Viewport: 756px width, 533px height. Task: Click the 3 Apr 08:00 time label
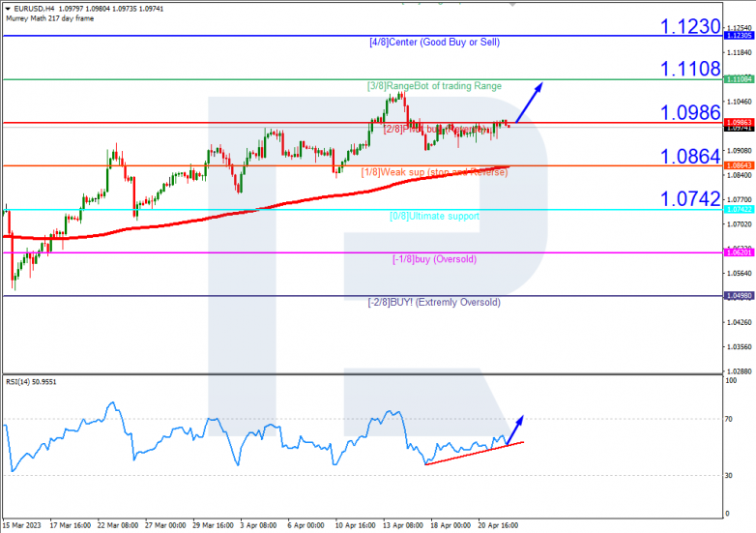point(258,525)
